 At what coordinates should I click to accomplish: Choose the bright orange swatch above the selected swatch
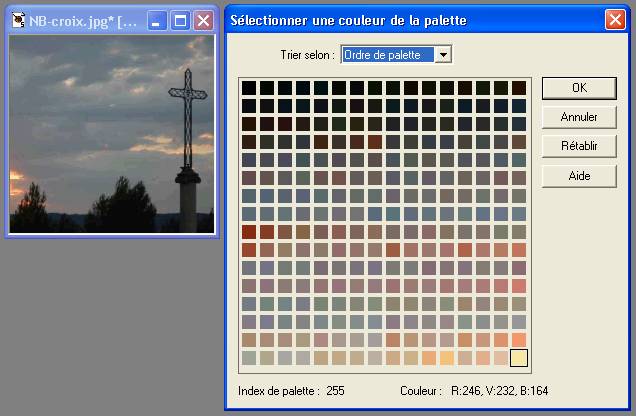point(518,339)
